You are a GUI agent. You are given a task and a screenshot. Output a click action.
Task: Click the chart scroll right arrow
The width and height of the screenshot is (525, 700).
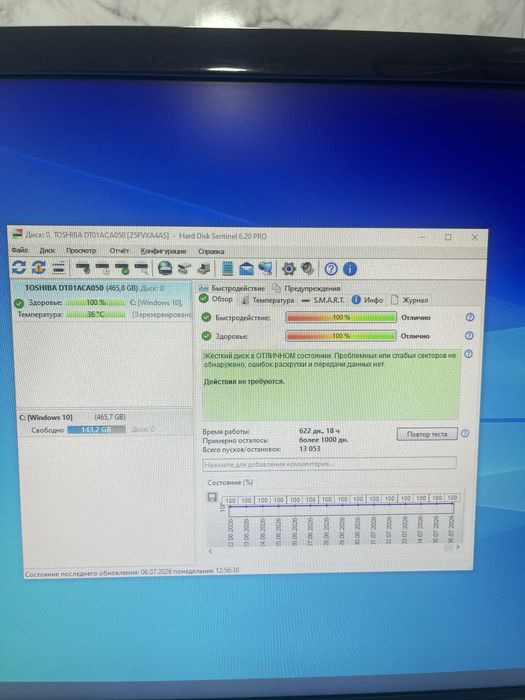[458, 547]
